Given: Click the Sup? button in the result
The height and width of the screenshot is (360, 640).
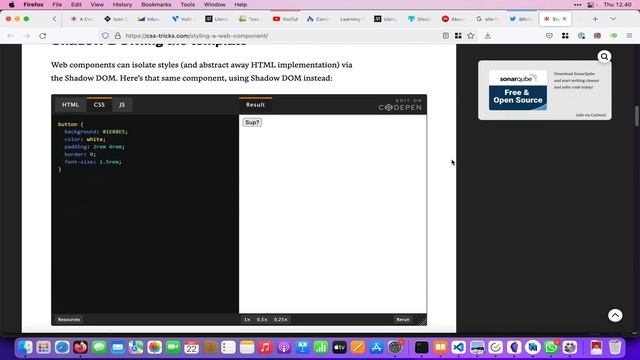Looking at the screenshot, I should pyautogui.click(x=252, y=122).
